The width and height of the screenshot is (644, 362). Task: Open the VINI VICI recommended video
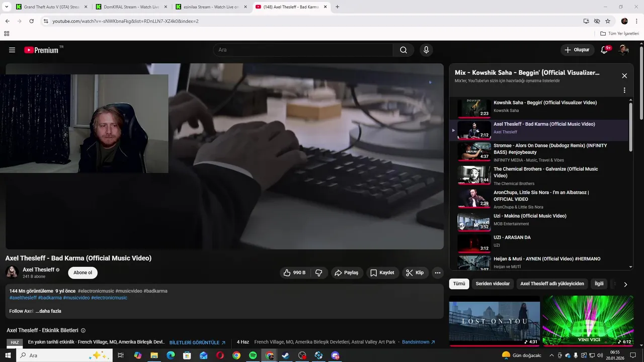pos(588,321)
